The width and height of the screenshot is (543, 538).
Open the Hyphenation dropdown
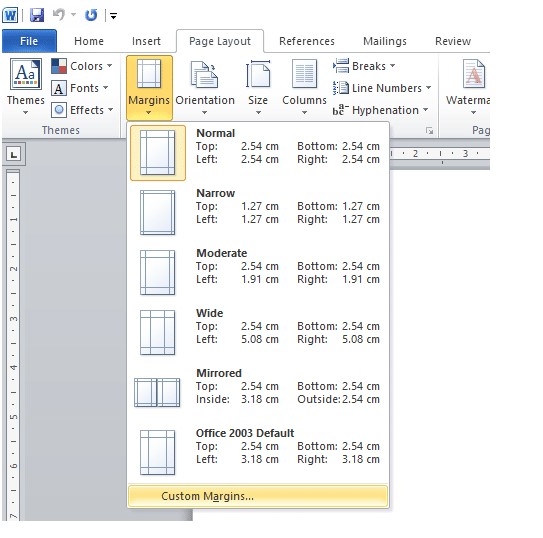pos(381,110)
